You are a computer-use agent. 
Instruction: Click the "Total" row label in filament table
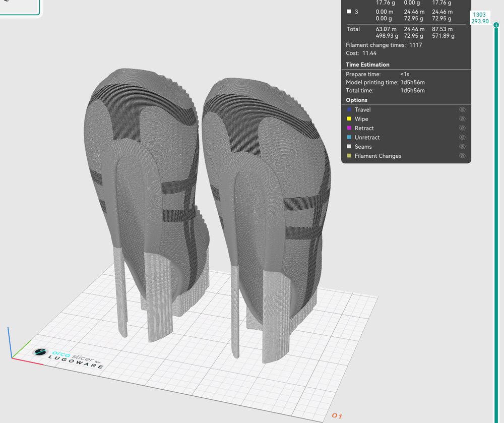tap(353, 29)
